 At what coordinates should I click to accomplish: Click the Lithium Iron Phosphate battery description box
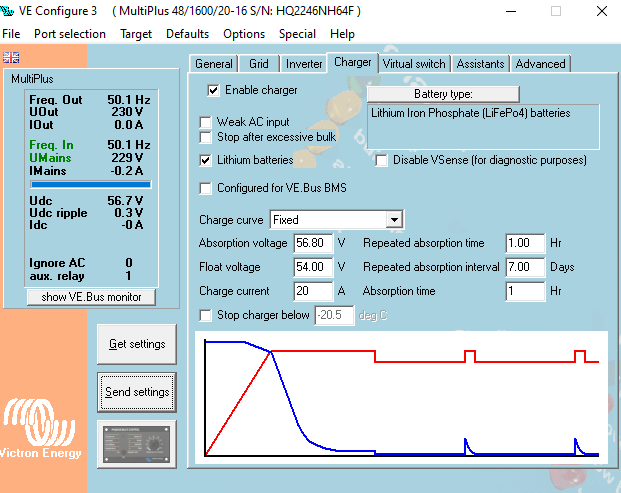(x=483, y=127)
